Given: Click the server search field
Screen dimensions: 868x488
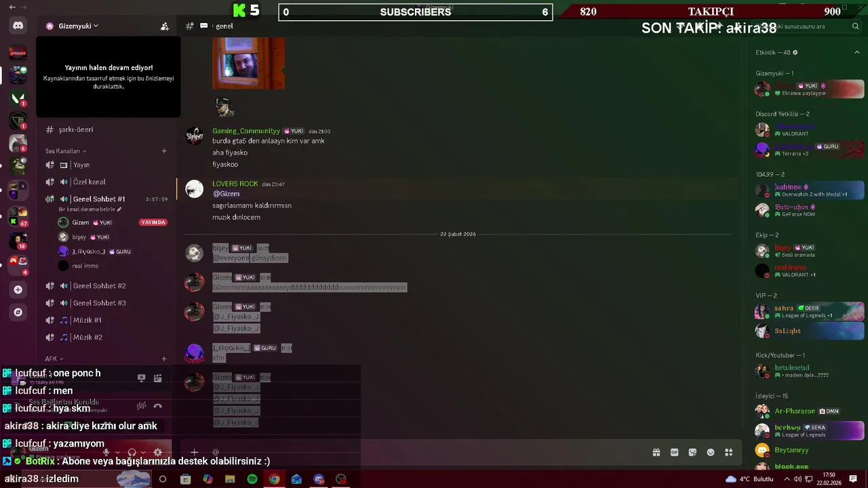Looking at the screenshot, I should click(x=807, y=26).
